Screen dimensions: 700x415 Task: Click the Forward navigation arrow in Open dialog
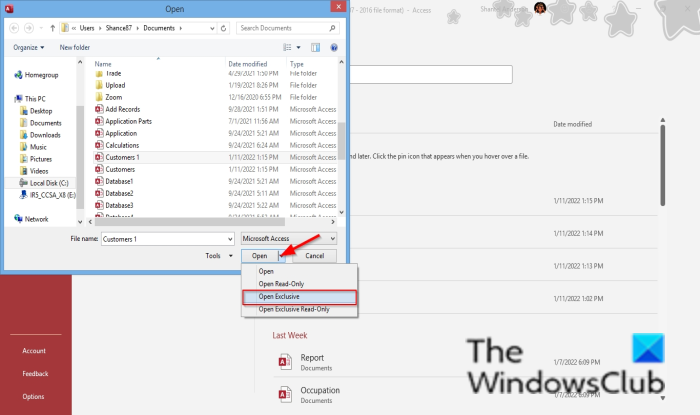pyautogui.click(x=29, y=28)
